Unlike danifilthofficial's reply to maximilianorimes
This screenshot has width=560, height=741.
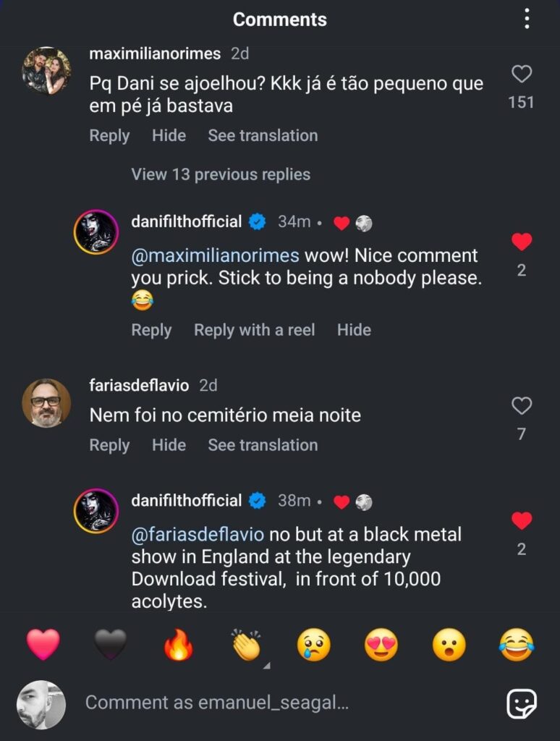coord(522,242)
